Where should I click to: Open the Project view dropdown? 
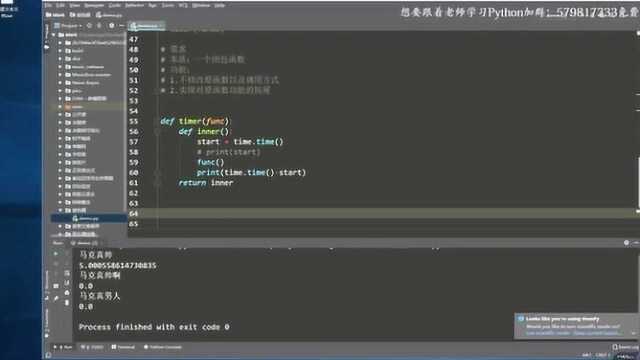click(x=68, y=26)
